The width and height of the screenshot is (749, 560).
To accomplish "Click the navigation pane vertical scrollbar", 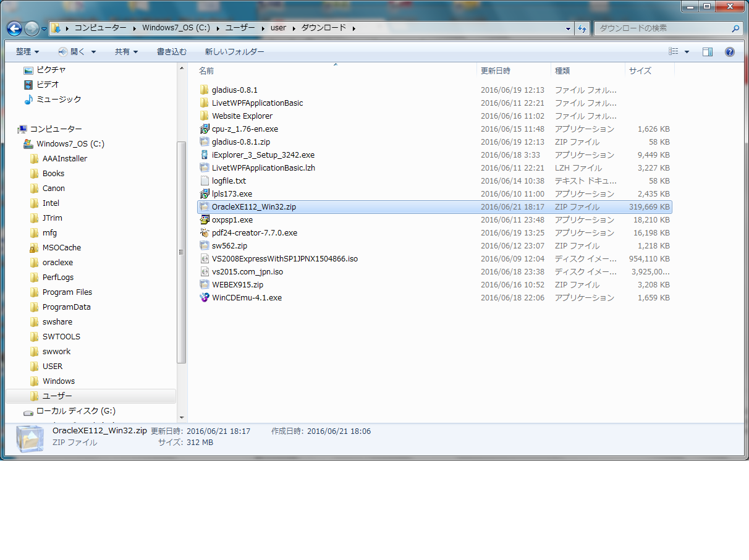I will (x=182, y=252).
